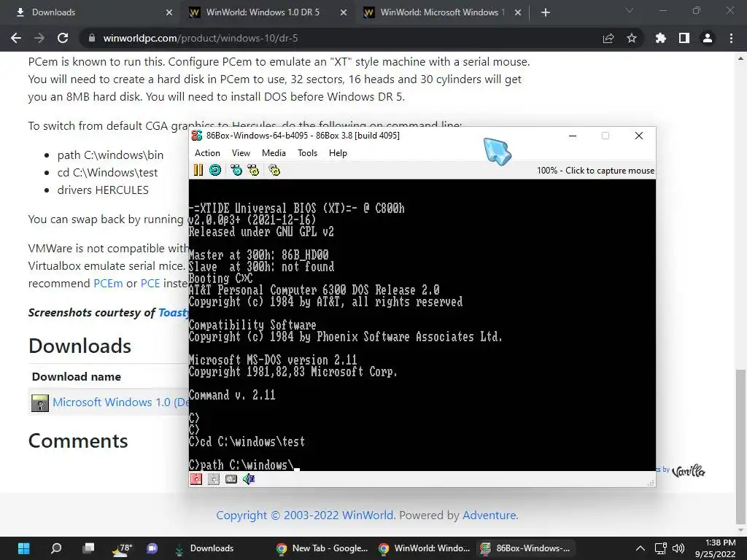Reload the WinWorld page
747x560 pixels.
point(63,38)
